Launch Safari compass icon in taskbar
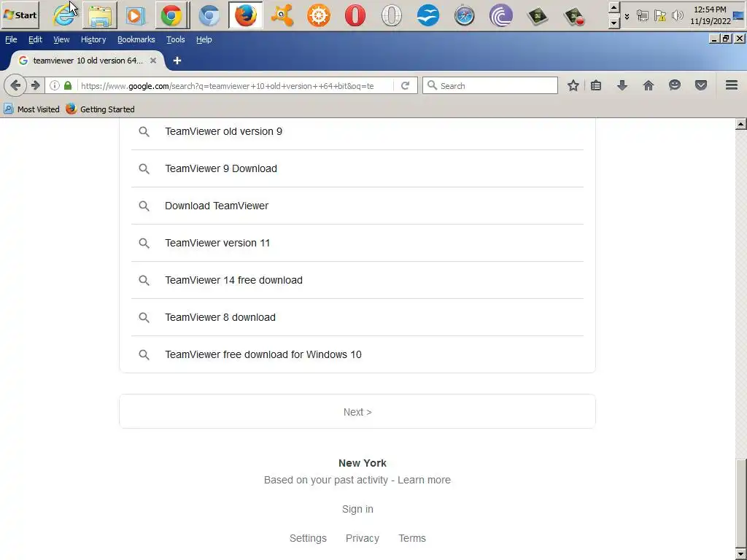The height and width of the screenshot is (560, 747). (x=465, y=15)
